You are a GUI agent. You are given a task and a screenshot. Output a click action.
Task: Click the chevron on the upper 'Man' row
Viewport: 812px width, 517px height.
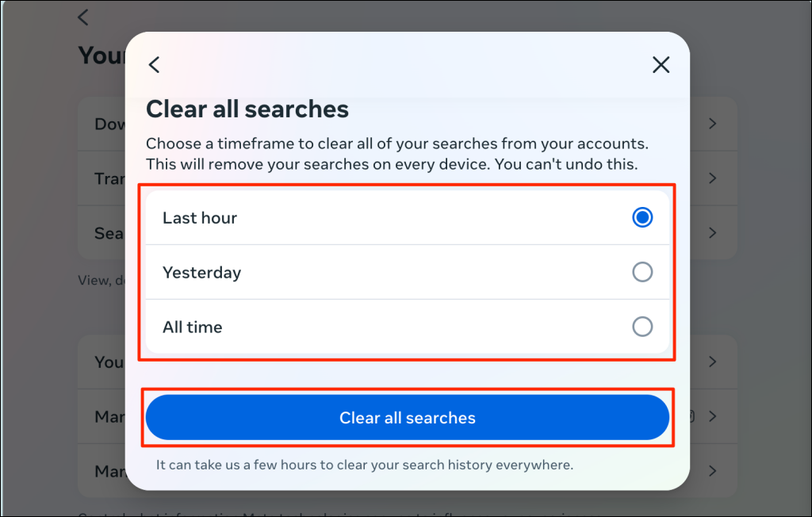coord(712,416)
